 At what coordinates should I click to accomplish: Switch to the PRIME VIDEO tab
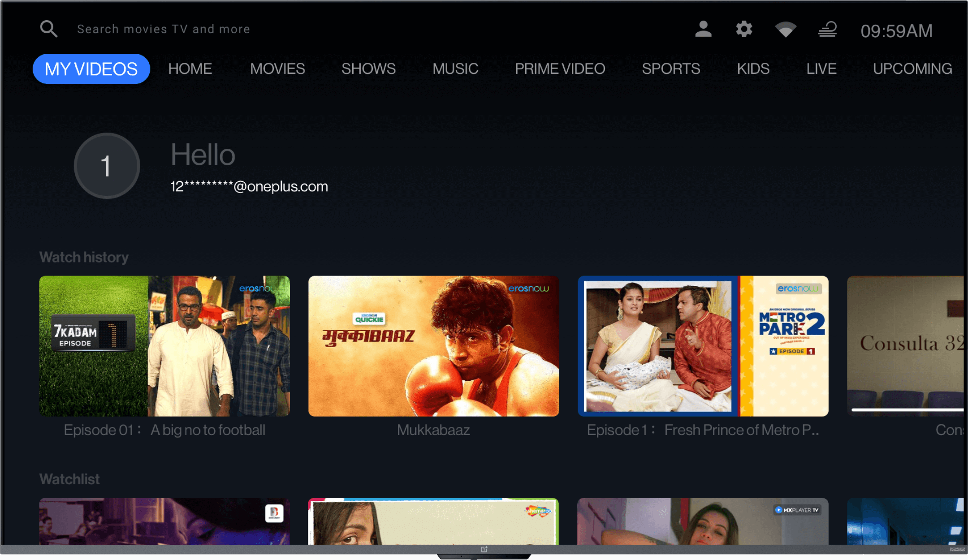pyautogui.click(x=560, y=69)
